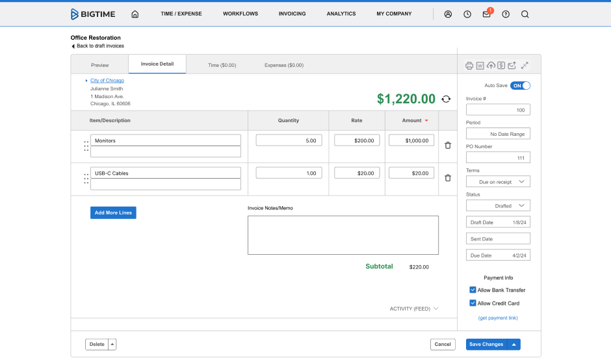
Task: Open the My Company menu
Action: pos(394,14)
